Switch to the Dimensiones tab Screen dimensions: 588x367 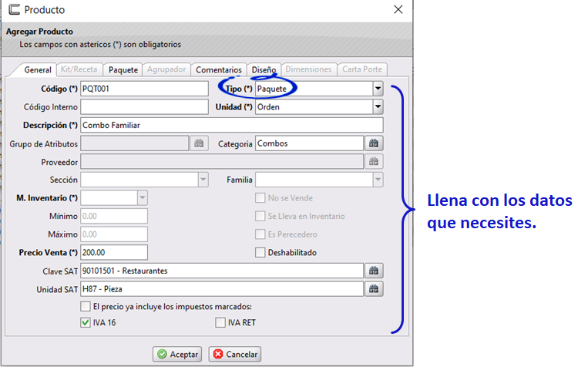(308, 69)
